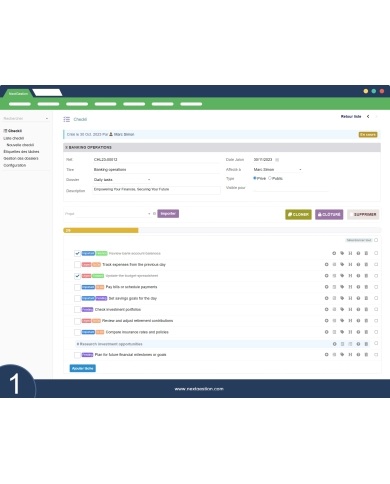
Task: Click the Visible pour field
Action: tap(291, 188)
